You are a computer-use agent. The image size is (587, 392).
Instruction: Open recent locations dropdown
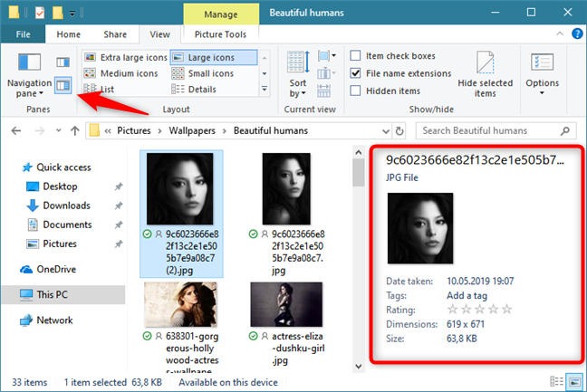tap(58, 130)
